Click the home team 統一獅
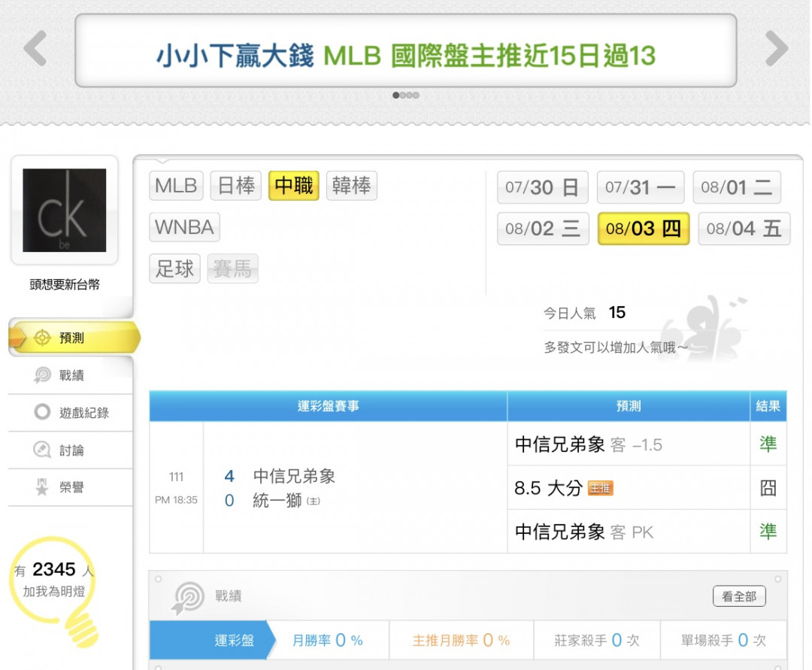 [x=277, y=501]
